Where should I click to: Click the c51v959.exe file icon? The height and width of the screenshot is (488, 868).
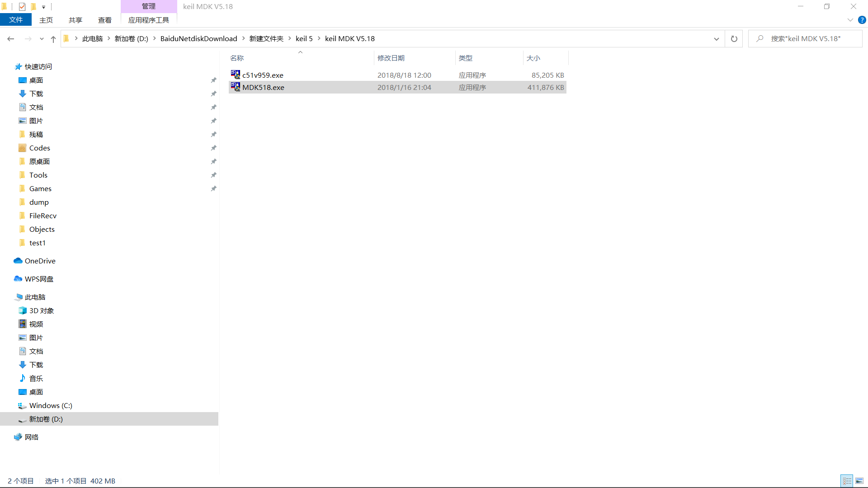tap(235, 75)
